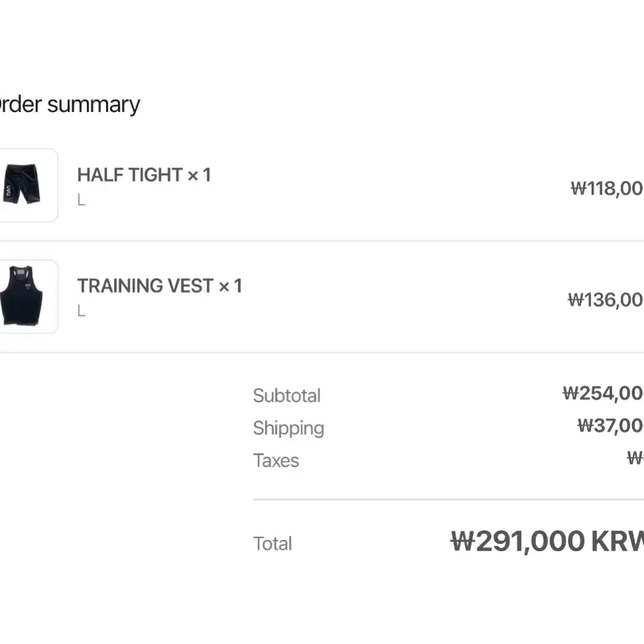Screen dimensions: 644x644
Task: Click the Shipping label
Action: 289,429
